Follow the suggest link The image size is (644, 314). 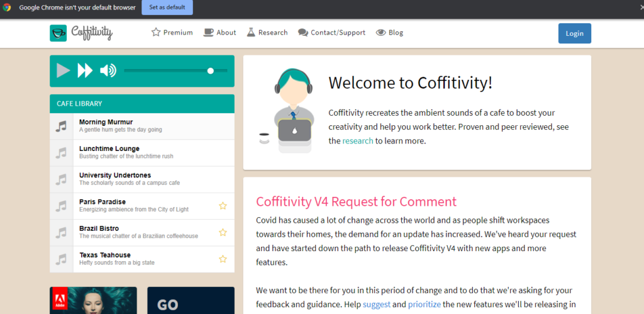377,305
